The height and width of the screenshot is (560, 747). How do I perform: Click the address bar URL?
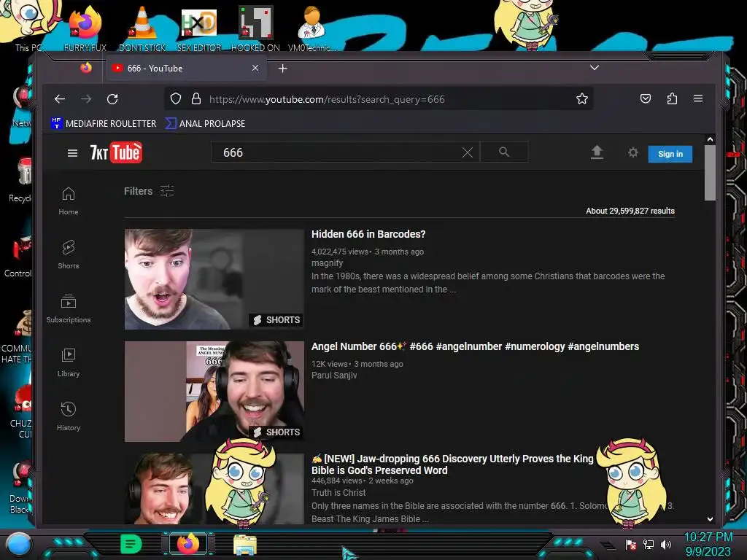point(327,99)
